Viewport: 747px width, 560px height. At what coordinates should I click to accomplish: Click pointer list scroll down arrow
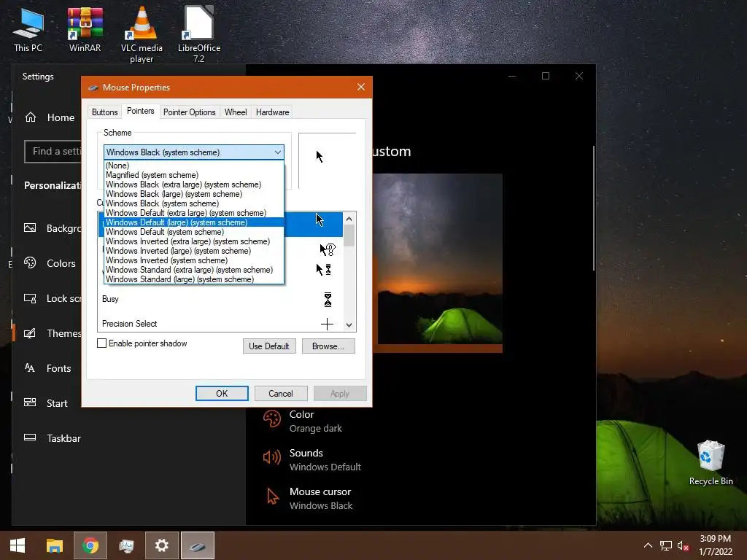click(349, 324)
